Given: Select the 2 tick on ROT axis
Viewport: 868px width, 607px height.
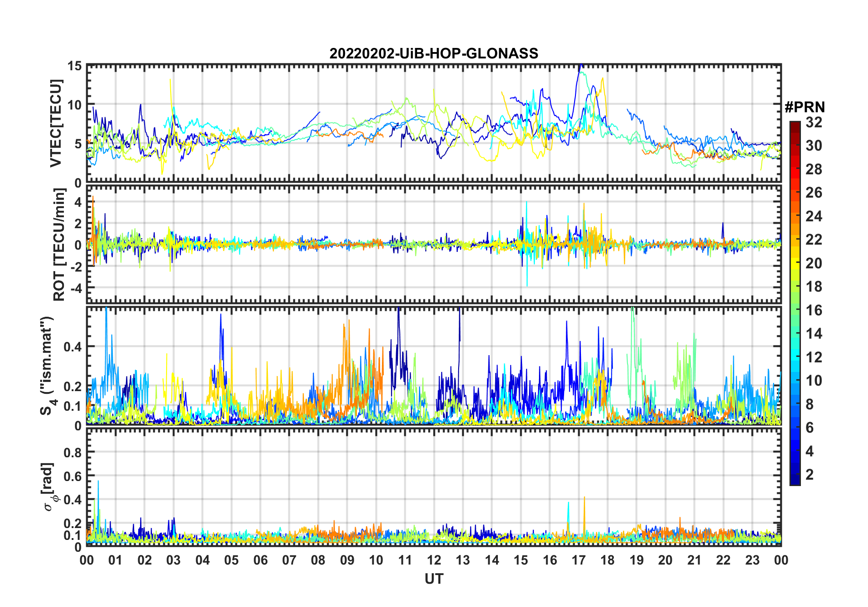Looking at the screenshot, I should pos(78,224).
